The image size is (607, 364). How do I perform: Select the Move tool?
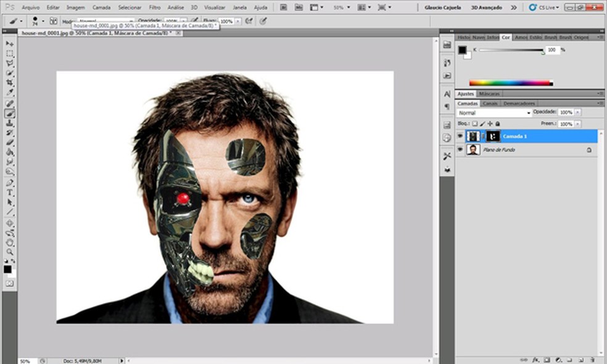[x=9, y=44]
